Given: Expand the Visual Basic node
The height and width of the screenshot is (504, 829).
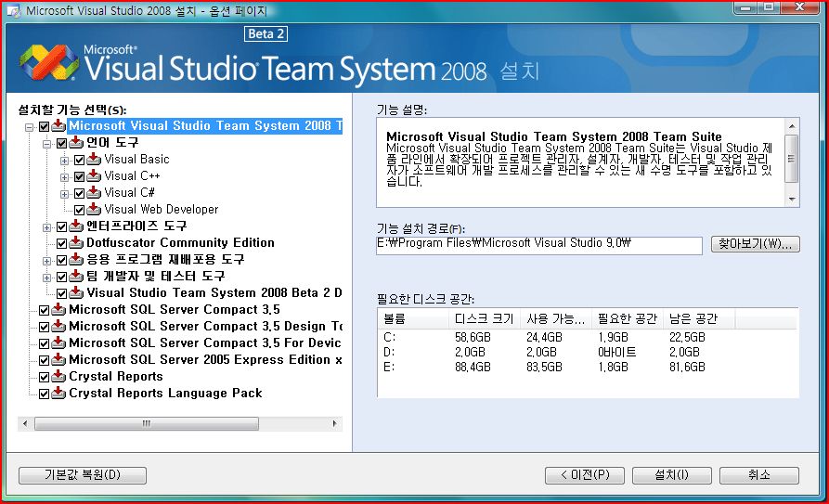Looking at the screenshot, I should pyautogui.click(x=64, y=161).
